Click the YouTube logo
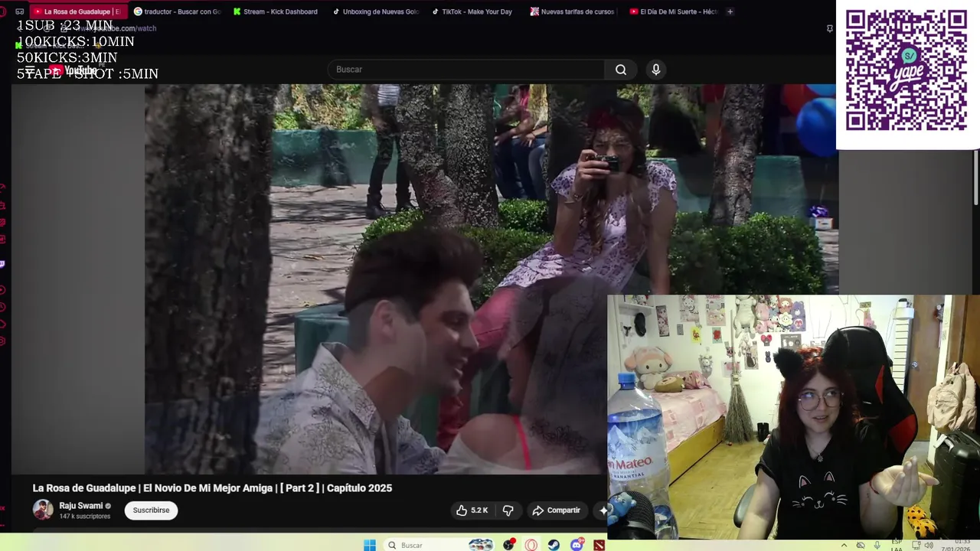 pos(73,70)
